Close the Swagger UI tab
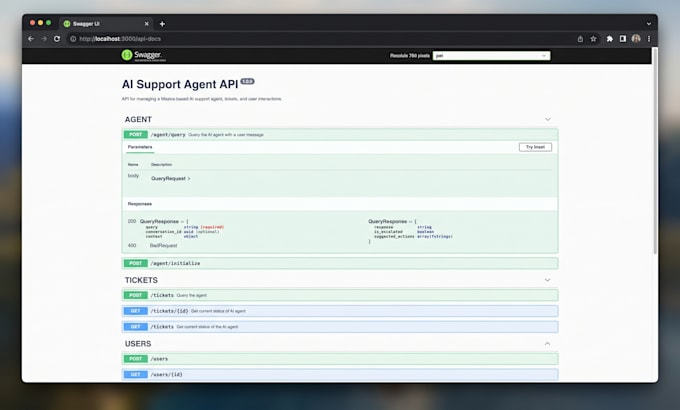 [x=147, y=24]
